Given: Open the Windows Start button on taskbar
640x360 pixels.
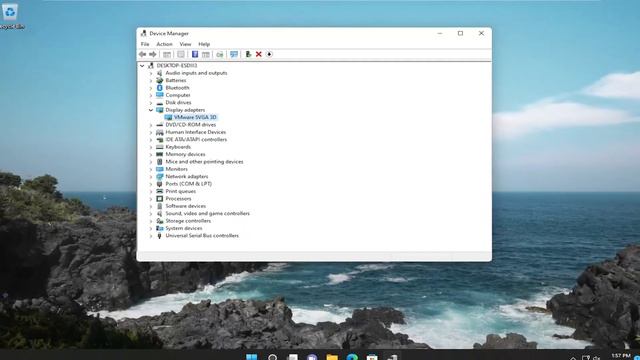Looking at the screenshot, I should (x=252, y=357).
